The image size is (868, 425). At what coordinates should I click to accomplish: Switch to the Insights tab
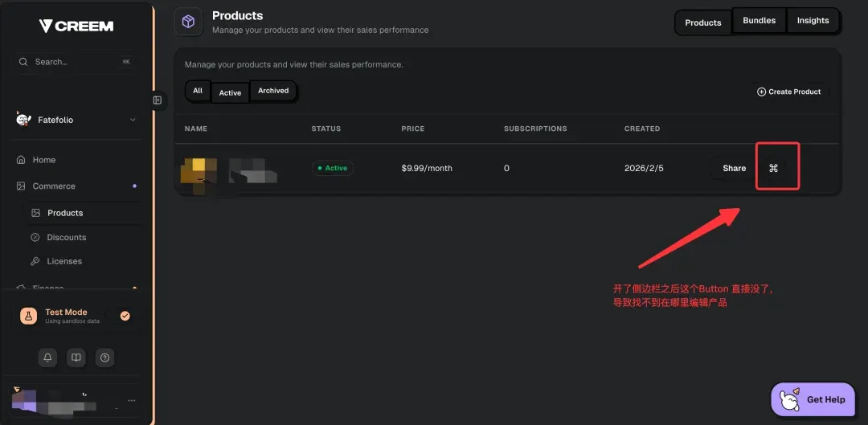(813, 21)
